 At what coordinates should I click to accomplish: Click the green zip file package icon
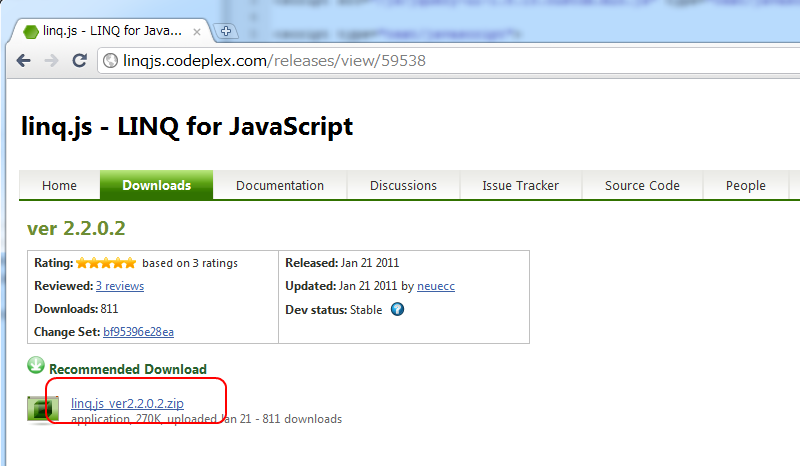(x=43, y=410)
